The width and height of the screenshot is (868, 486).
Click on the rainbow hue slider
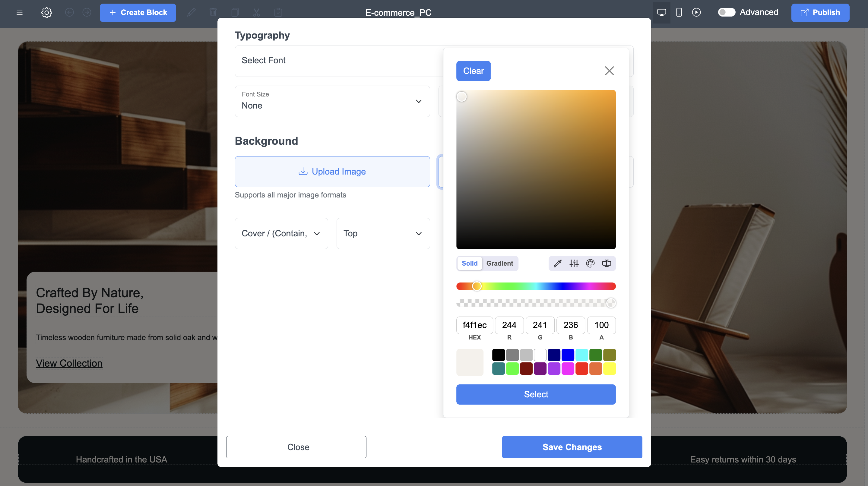(536, 286)
